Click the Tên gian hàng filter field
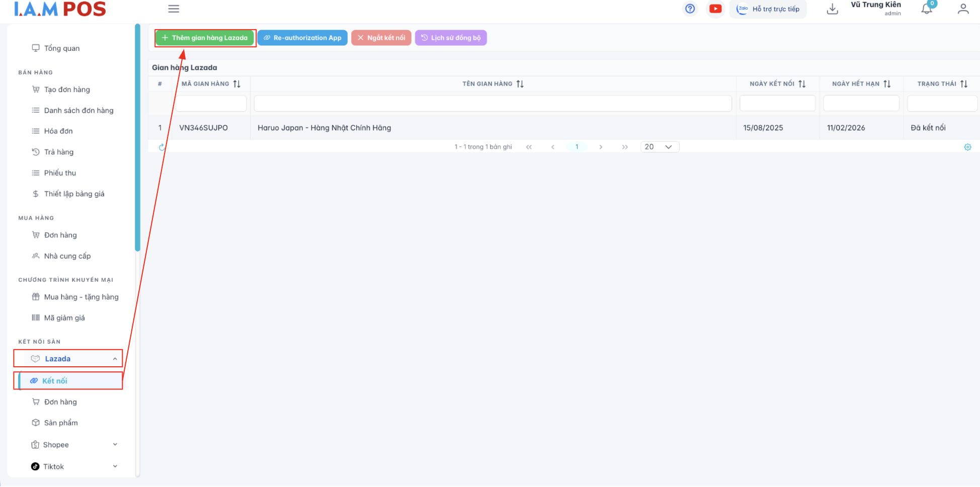This screenshot has width=980, height=487. 492,104
